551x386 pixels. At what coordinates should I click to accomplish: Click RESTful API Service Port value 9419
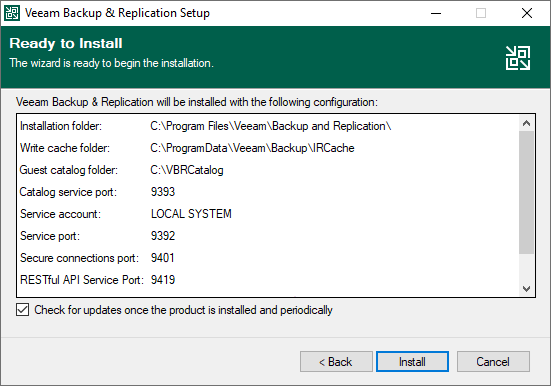click(x=163, y=280)
